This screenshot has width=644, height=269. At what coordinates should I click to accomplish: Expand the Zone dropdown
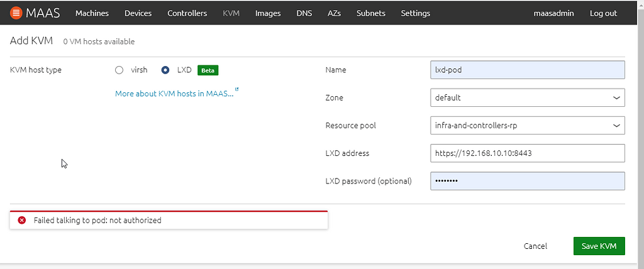528,98
